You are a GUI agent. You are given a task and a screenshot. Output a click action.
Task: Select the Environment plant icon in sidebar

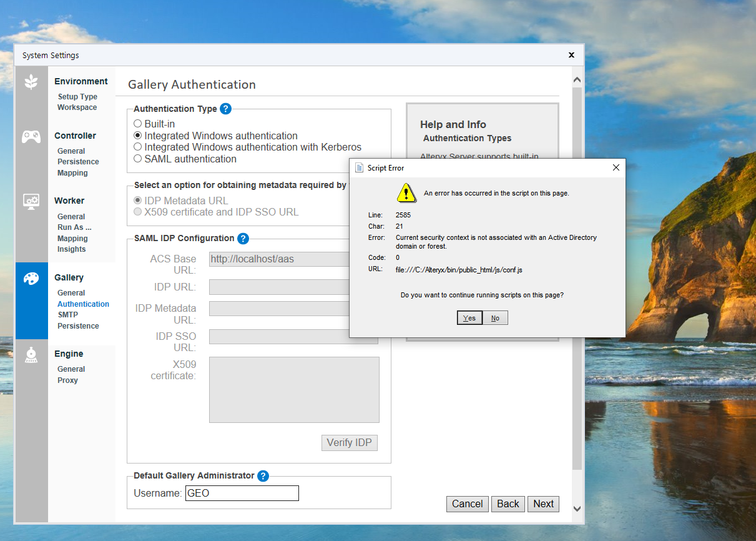click(31, 82)
